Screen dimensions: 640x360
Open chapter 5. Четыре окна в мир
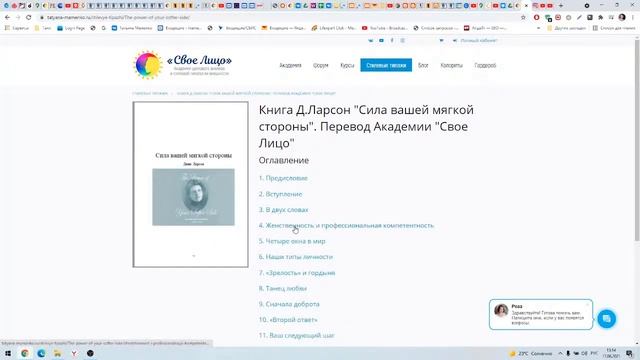[292, 241]
